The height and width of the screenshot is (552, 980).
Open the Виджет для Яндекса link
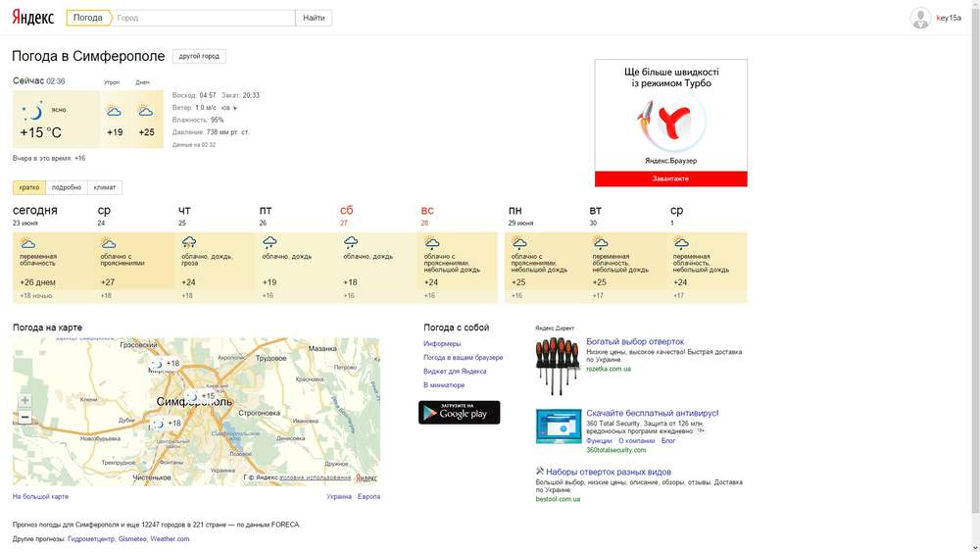[455, 371]
